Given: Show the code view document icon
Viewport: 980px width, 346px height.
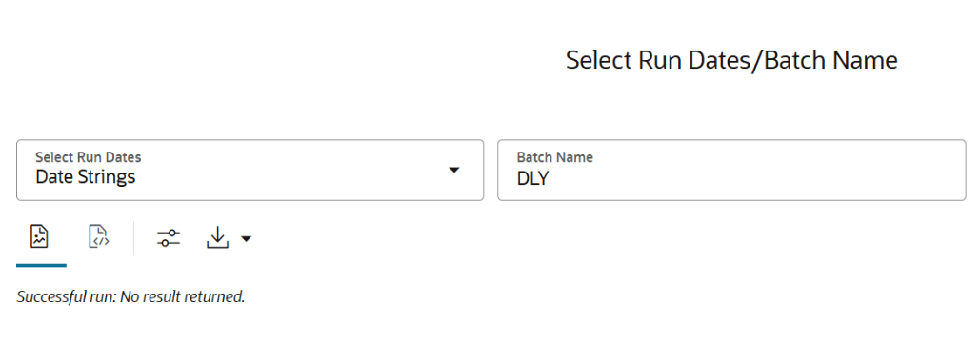Looking at the screenshot, I should click(99, 237).
